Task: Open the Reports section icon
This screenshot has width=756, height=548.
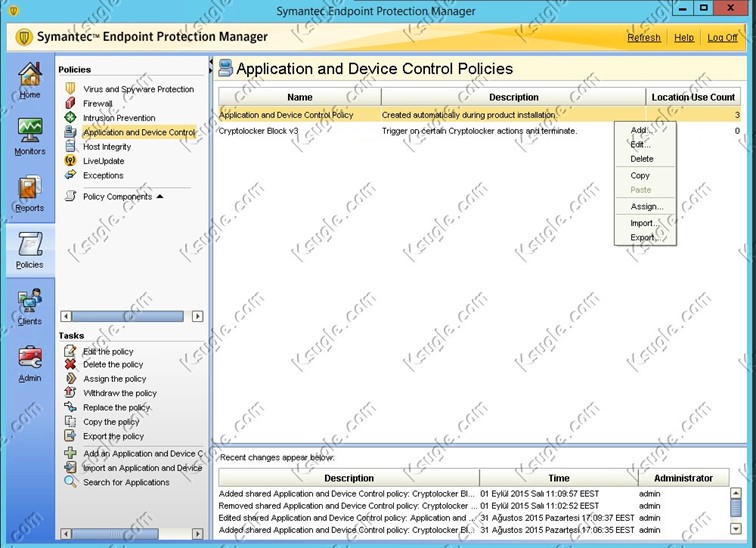Action: pos(30,188)
